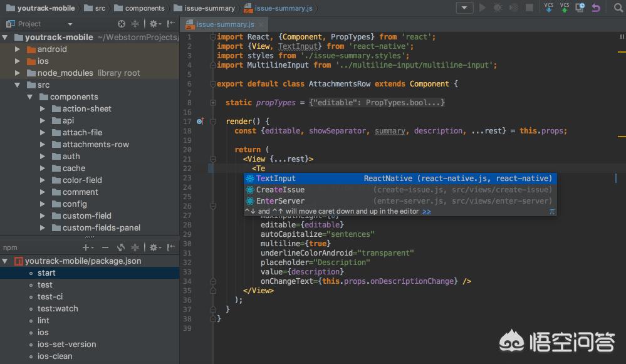The image size is (626, 364).
Task: Expand the action-sheet folder
Action: [43, 108]
